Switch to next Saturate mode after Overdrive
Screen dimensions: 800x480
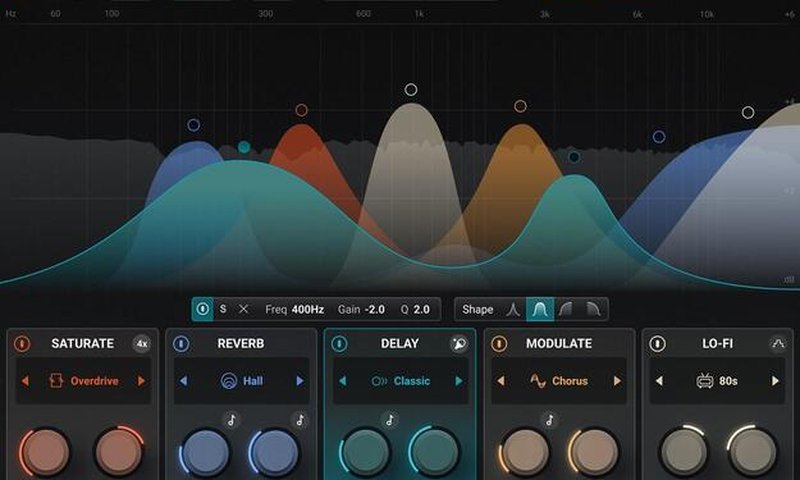141,381
